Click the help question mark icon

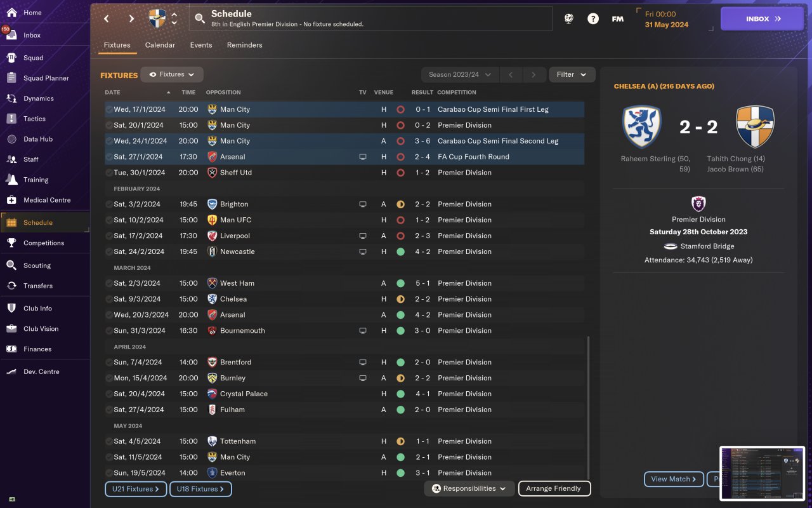[593, 19]
